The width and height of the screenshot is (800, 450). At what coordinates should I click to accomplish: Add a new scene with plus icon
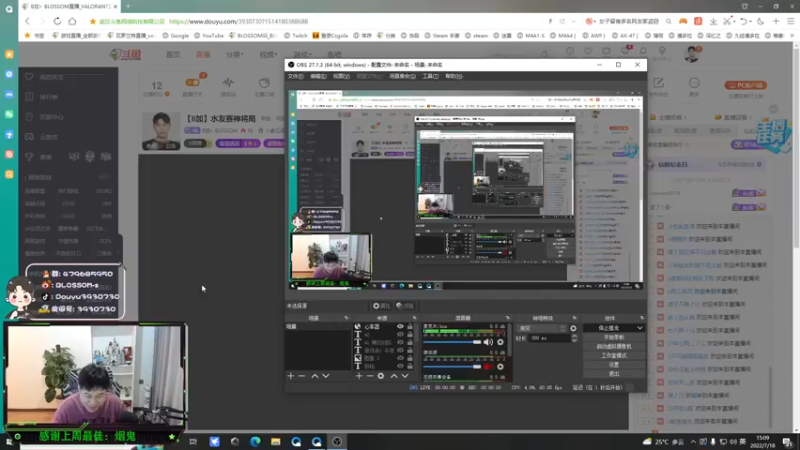tap(291, 376)
